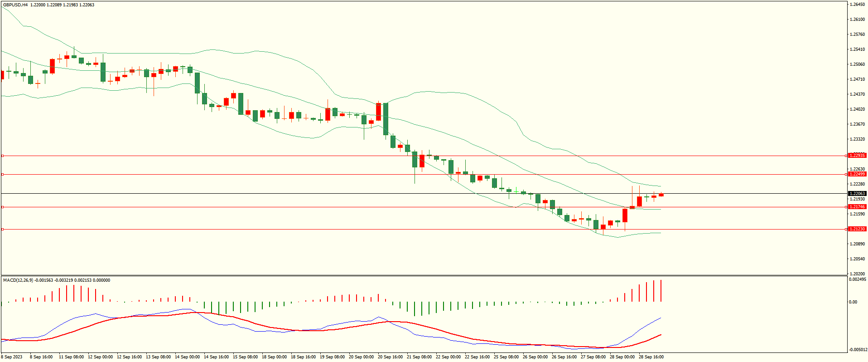Viewport: 868px width, 362px height.
Task: Click the 1.25760 price axis label
Action: (x=857, y=34)
